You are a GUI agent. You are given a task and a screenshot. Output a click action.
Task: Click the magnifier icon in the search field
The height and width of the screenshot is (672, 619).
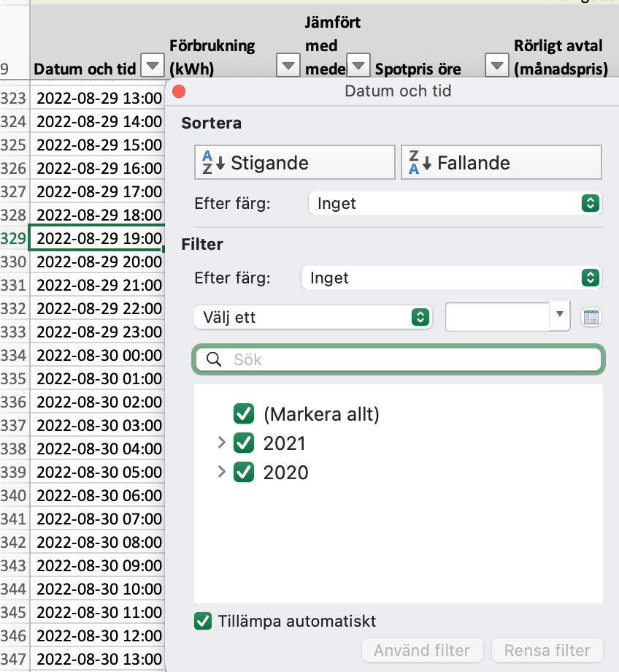click(214, 359)
